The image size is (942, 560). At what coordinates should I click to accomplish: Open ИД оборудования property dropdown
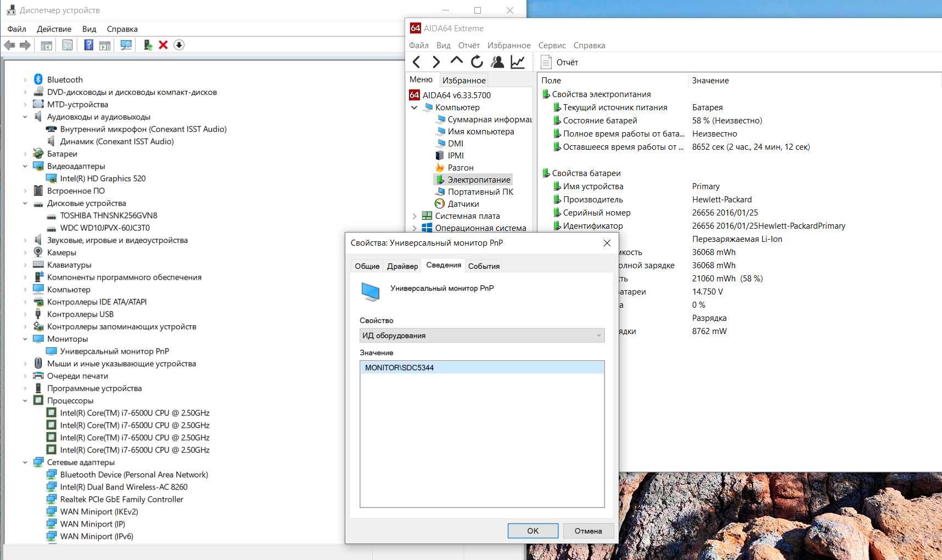click(x=482, y=335)
